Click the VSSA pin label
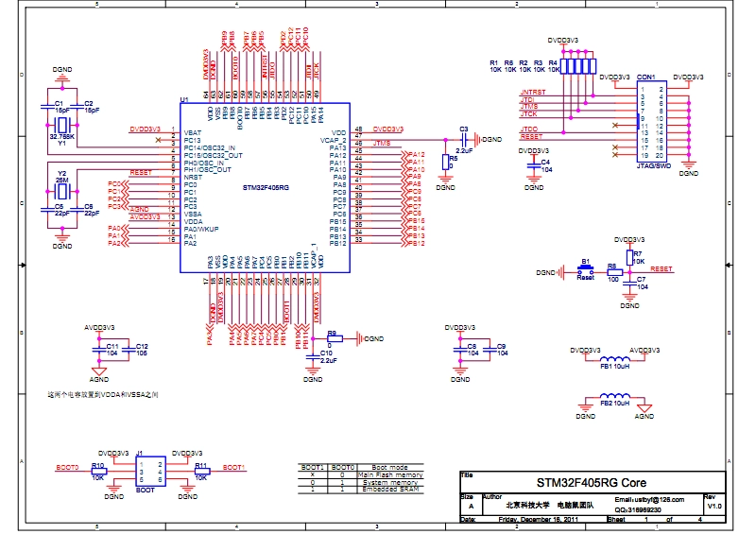 point(193,215)
